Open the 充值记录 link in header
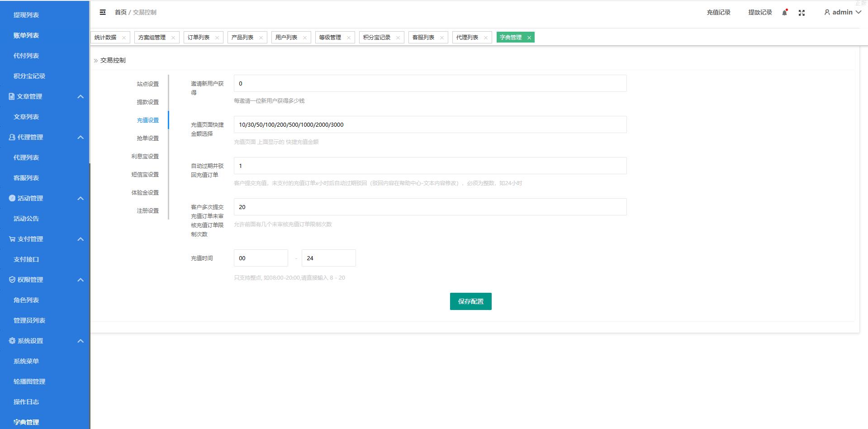The image size is (868, 429). [718, 12]
